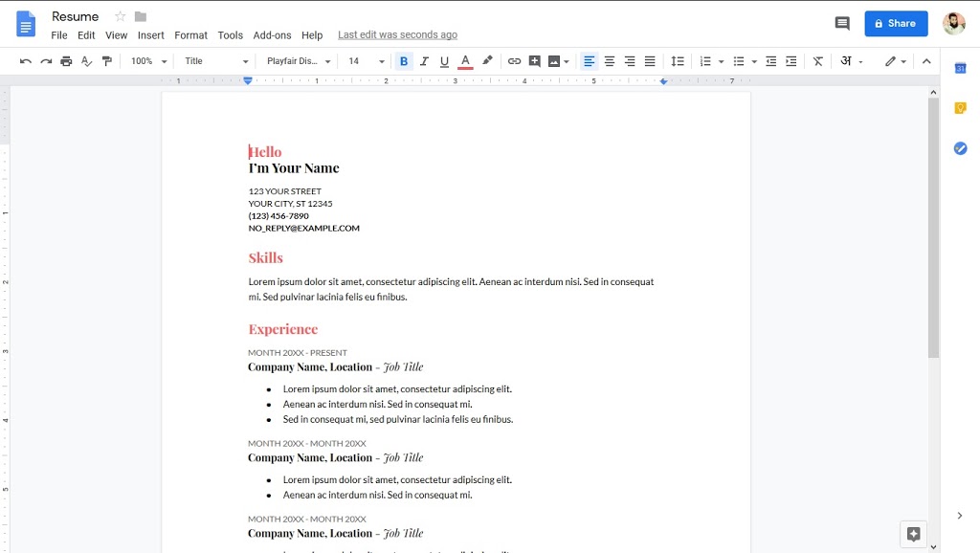Screen dimensions: 980x553
Task: Open the Title paragraph style dropdown
Action: (x=216, y=61)
